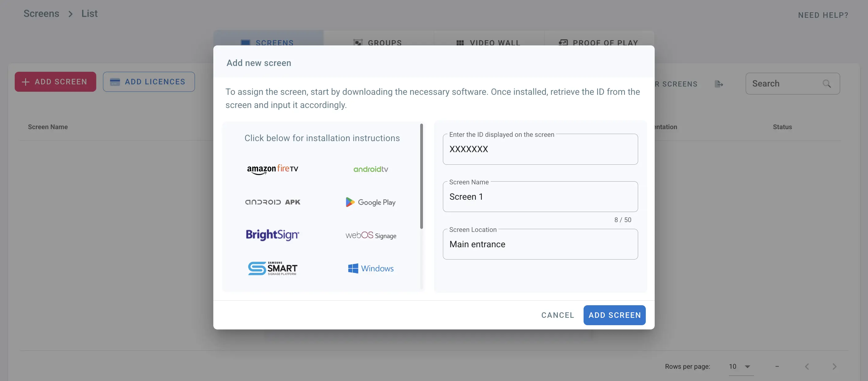Click the export icon beside Search
Screen dimensions: 868x381
tap(718, 84)
